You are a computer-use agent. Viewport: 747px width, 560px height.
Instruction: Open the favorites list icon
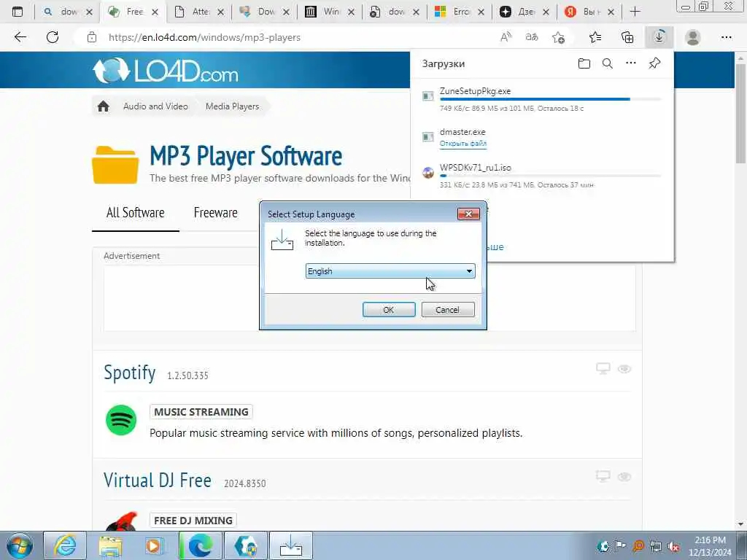coord(595,37)
